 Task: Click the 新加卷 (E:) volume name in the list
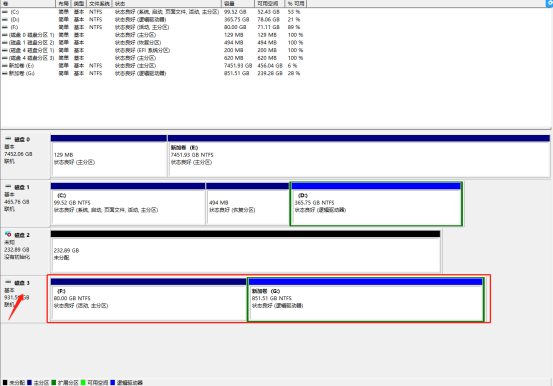tap(22, 66)
